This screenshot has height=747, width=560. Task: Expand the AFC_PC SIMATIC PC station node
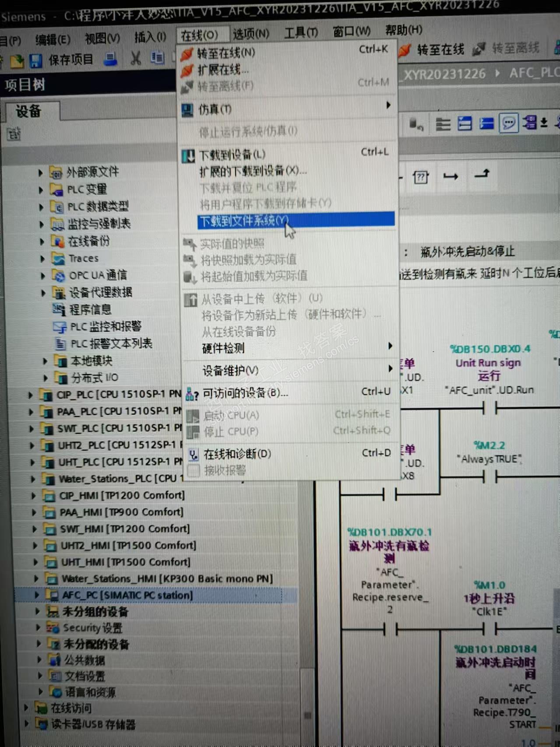click(36, 595)
